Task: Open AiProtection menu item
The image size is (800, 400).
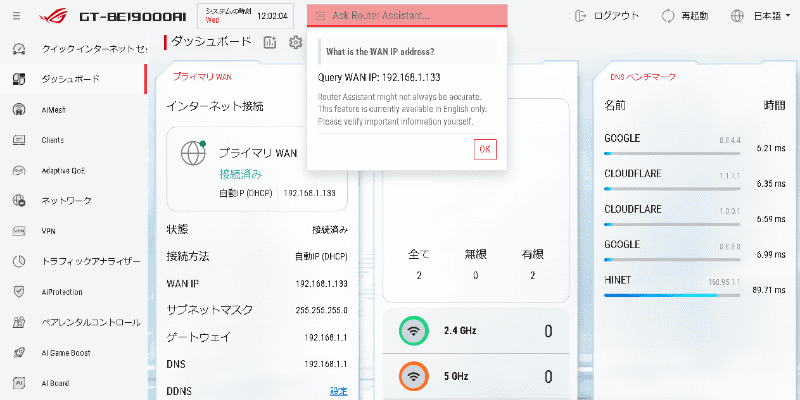Action: click(x=62, y=292)
